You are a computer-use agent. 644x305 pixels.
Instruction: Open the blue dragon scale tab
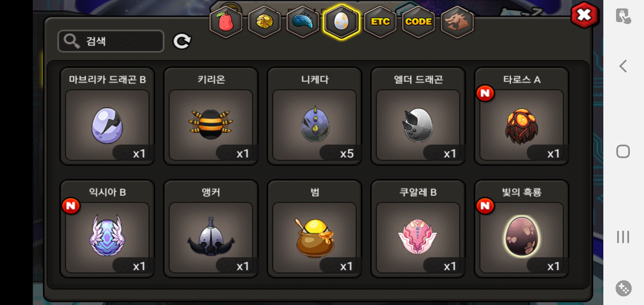coord(303,22)
